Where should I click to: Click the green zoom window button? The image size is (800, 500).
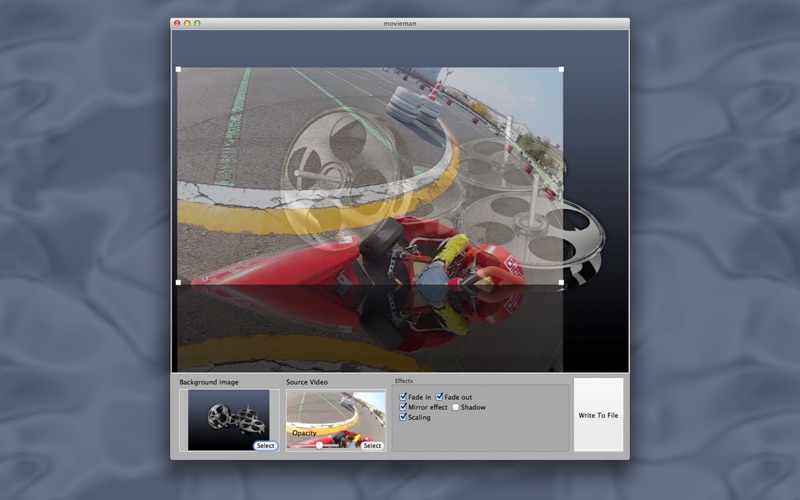(x=197, y=23)
